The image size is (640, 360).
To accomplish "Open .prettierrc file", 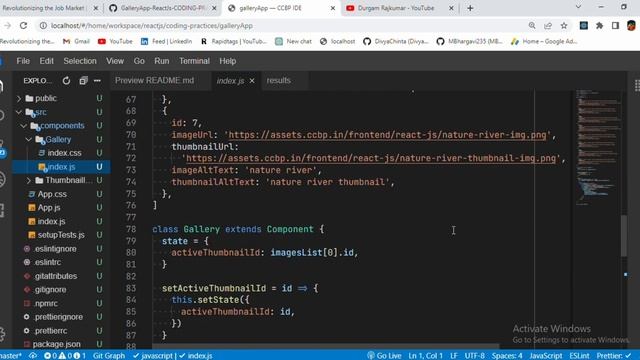I will (x=51, y=331).
